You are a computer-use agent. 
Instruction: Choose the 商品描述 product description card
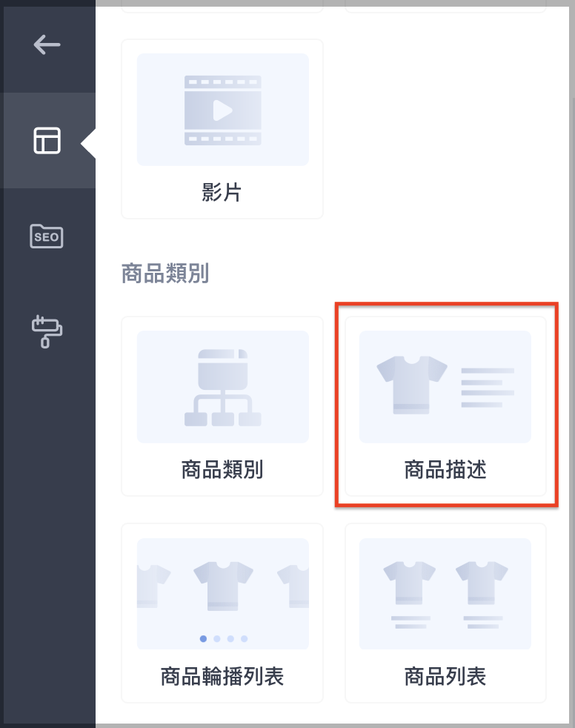(x=445, y=406)
